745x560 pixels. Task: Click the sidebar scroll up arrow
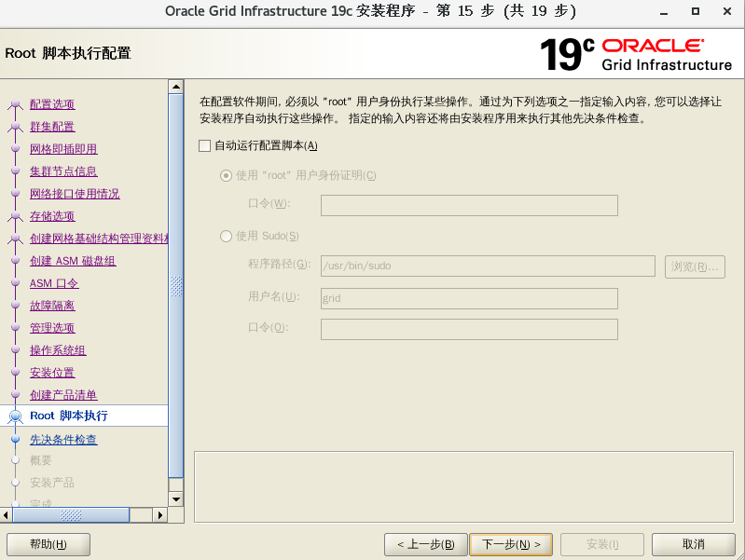click(176, 87)
